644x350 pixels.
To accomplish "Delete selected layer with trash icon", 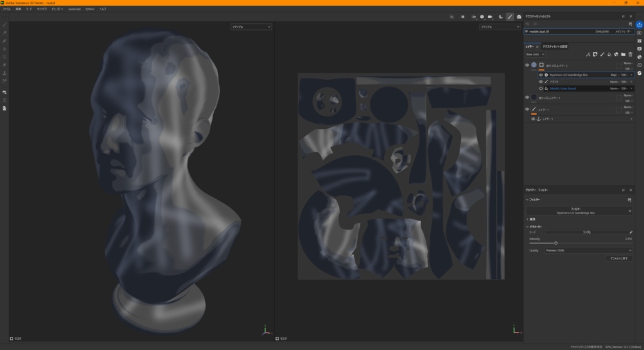I will pyautogui.click(x=630, y=54).
